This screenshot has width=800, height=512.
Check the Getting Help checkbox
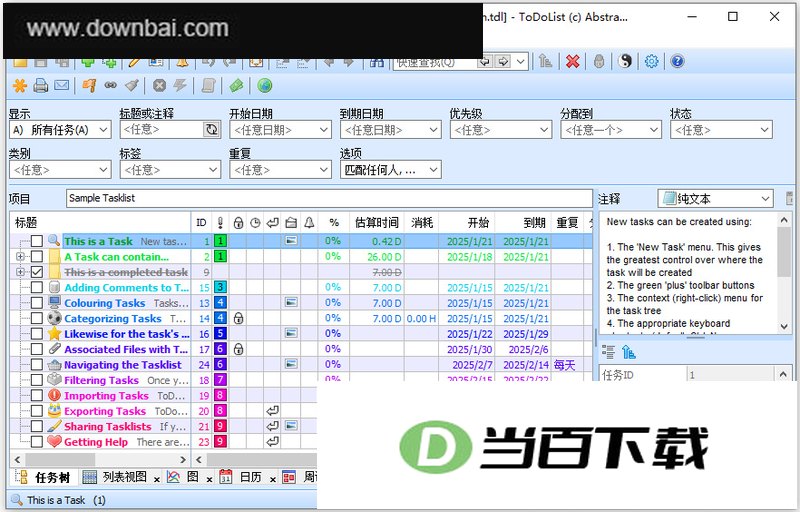pyautogui.click(x=37, y=442)
